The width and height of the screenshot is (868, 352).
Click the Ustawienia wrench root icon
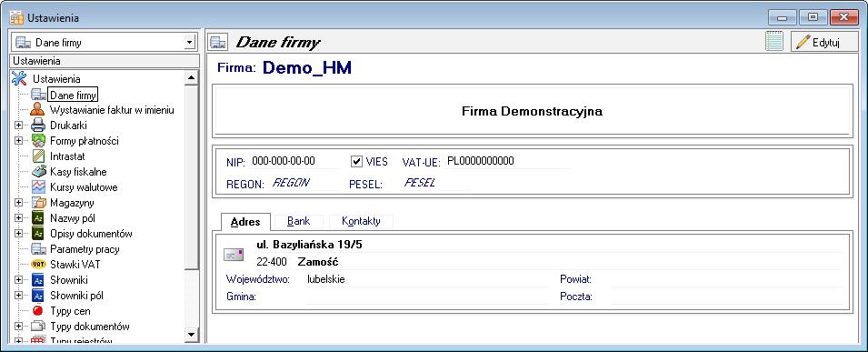pyautogui.click(x=19, y=79)
